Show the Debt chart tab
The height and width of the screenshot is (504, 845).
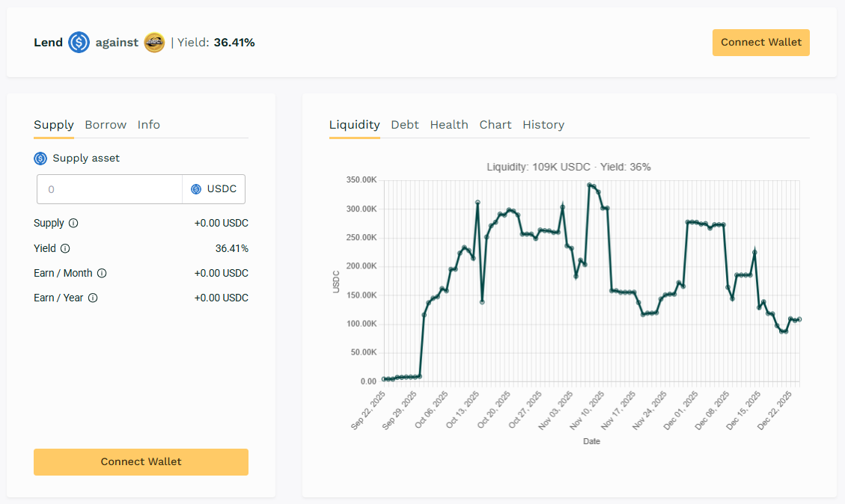click(405, 125)
